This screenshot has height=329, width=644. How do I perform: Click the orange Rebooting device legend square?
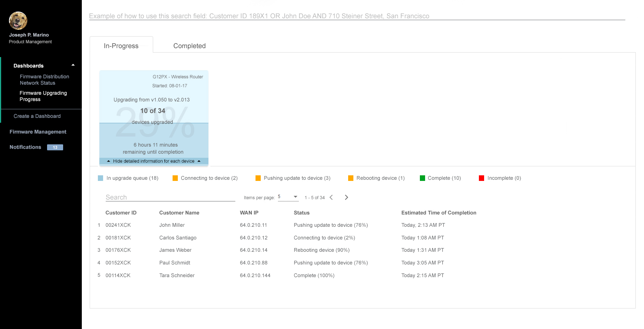(350, 178)
